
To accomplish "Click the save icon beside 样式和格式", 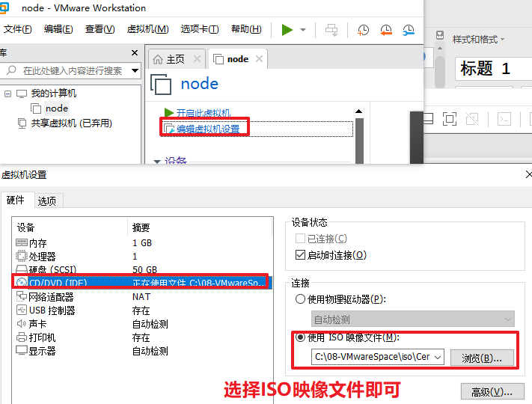I will click(x=440, y=35).
